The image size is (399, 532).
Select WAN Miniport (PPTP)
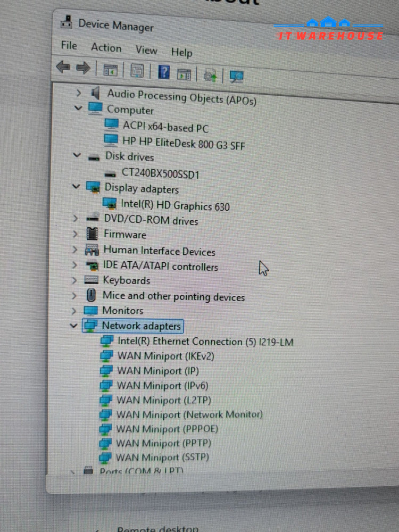click(163, 443)
